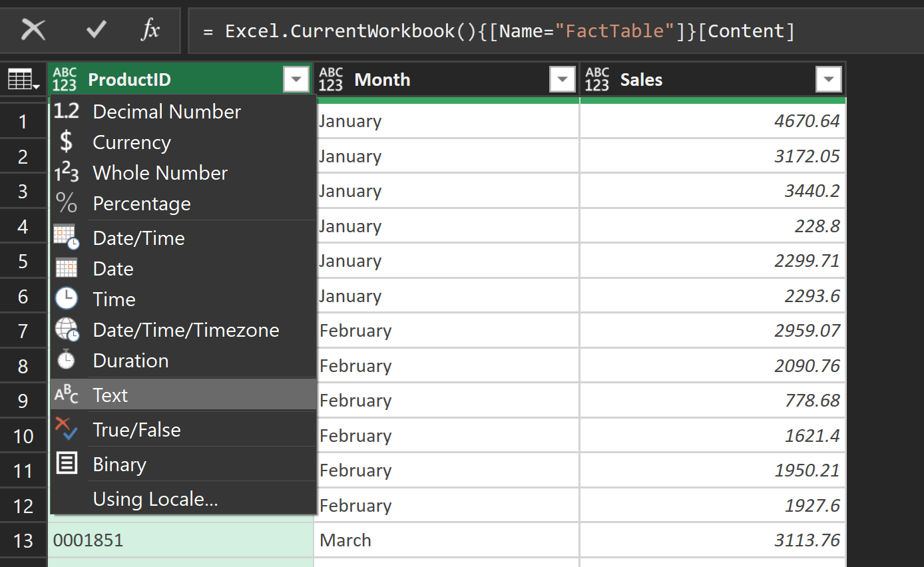
Task: Pick Percentage data type option
Action: [x=142, y=204]
